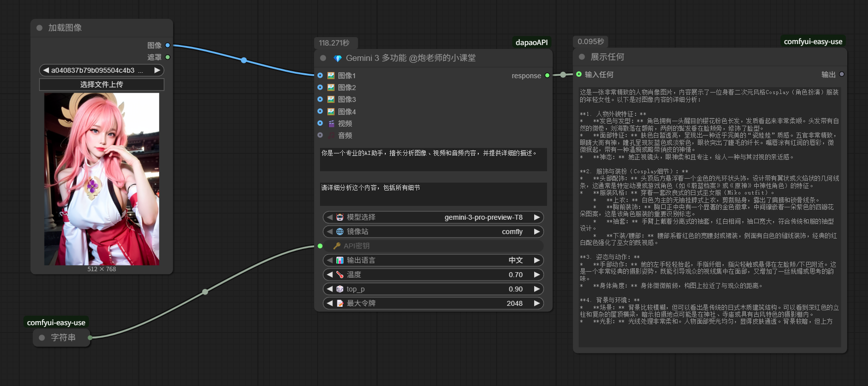The image size is (868, 386).
Task: Click the 最大令牌 value 2048
Action: pyautogui.click(x=514, y=303)
